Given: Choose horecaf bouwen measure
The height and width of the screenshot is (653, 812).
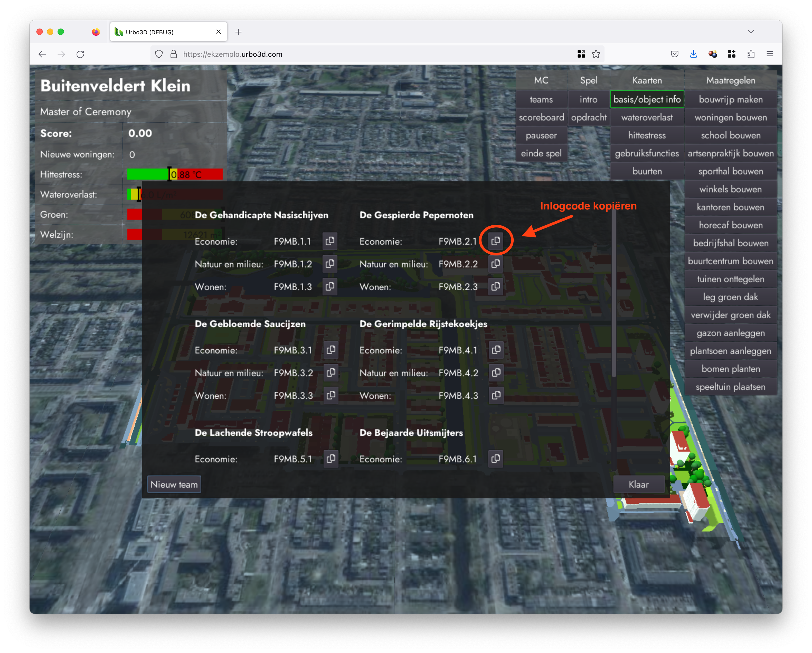Looking at the screenshot, I should click(x=731, y=225).
